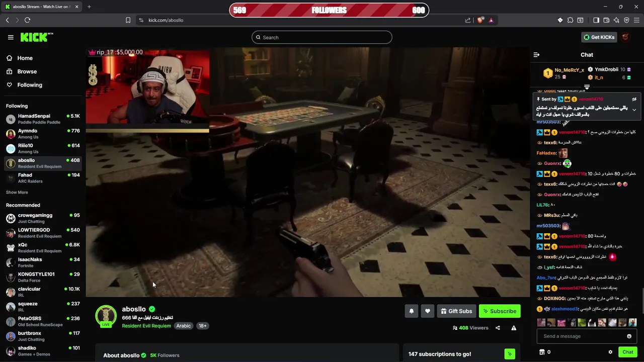Open xQc recommended channel

tap(43, 247)
